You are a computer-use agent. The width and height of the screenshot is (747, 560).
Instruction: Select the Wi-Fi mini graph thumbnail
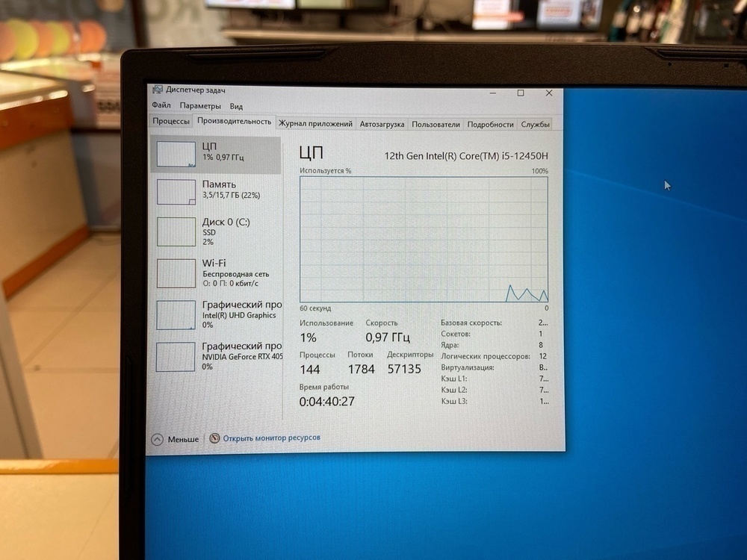click(176, 273)
